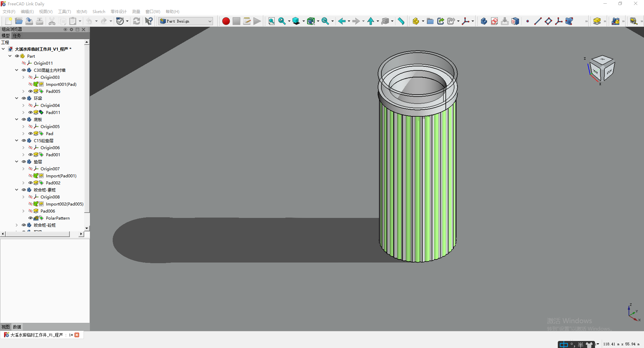Click the Pad extrude yellow icon
The height and width of the screenshot is (348, 644).
(597, 21)
